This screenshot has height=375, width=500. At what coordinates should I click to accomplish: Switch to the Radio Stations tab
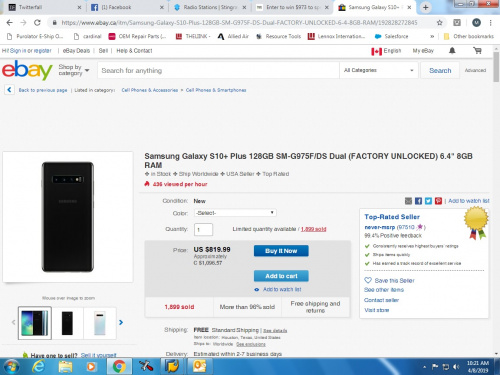coord(209,7)
